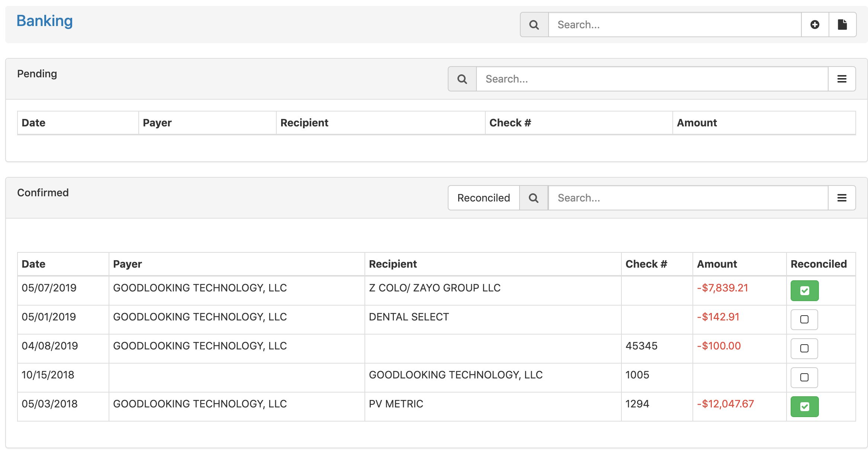Check reconciled box for check 1005 row
868x455 pixels.
804,378
